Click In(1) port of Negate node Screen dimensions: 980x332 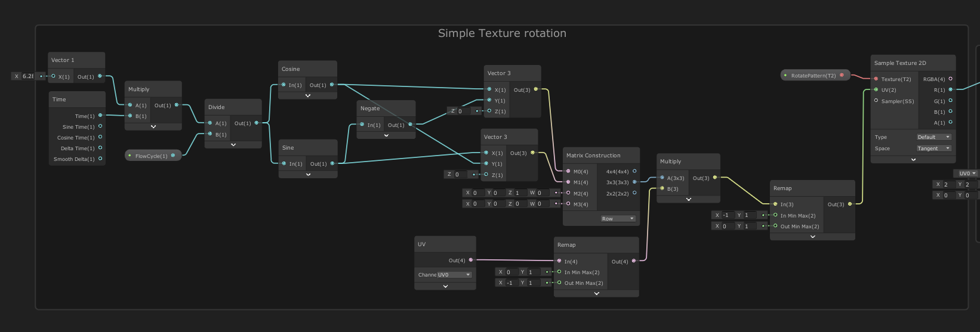point(362,125)
